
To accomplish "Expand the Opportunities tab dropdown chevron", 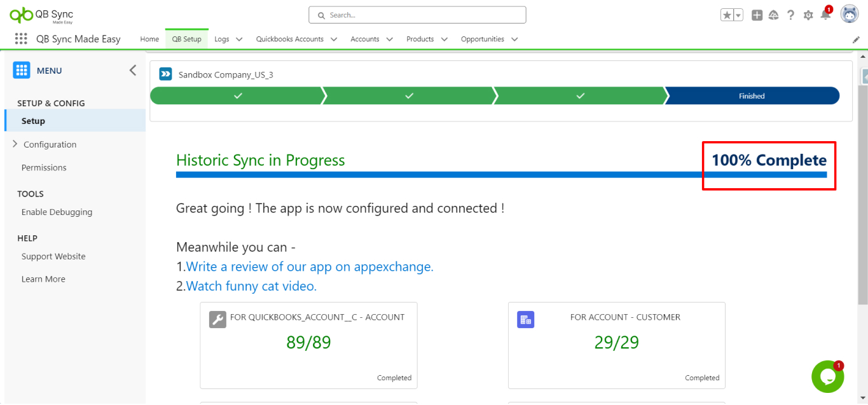I will point(514,39).
